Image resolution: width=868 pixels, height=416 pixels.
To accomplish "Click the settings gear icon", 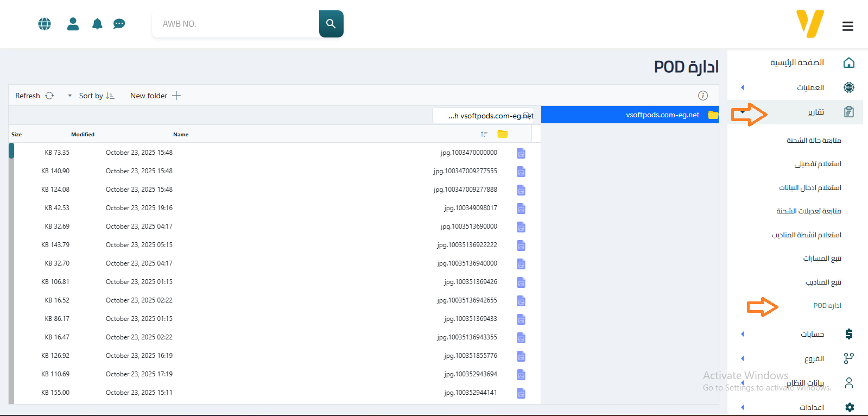I will 850,407.
